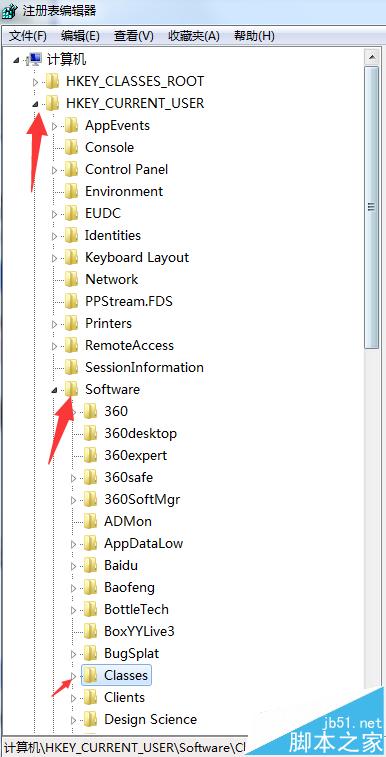The image size is (386, 757).
Task: Click the vertical scrollbar up arrow
Action: pos(372,58)
